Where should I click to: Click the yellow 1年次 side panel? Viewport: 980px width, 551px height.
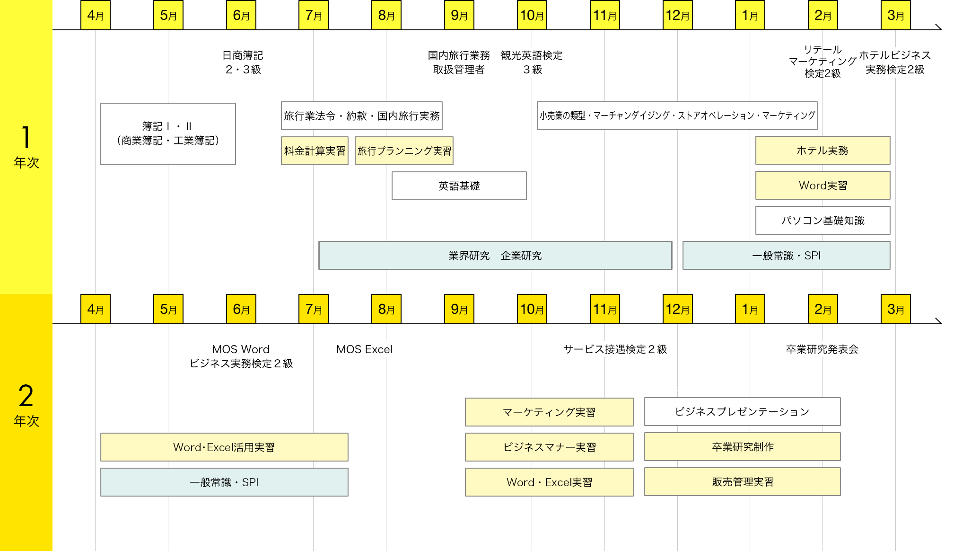[x=26, y=147]
